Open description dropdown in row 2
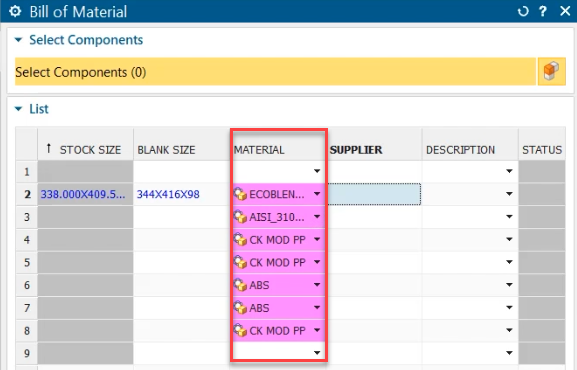Screen dimensions: 577x370 [x=509, y=194]
